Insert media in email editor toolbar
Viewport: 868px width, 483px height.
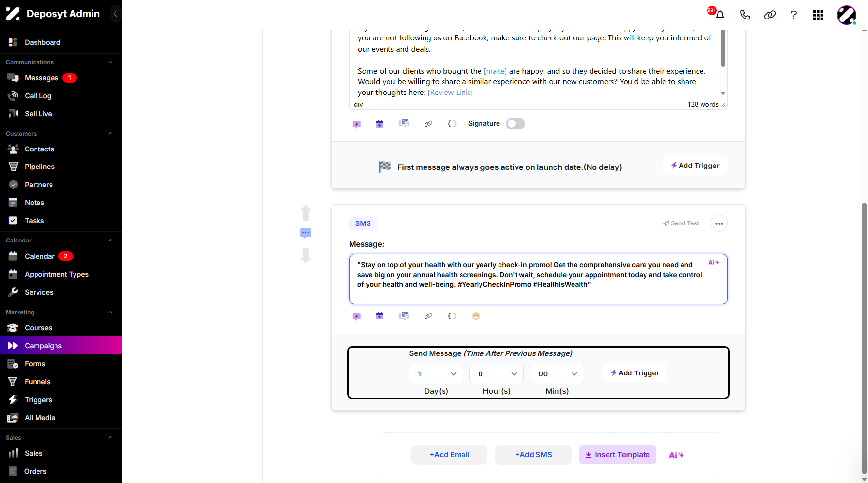coord(404,123)
